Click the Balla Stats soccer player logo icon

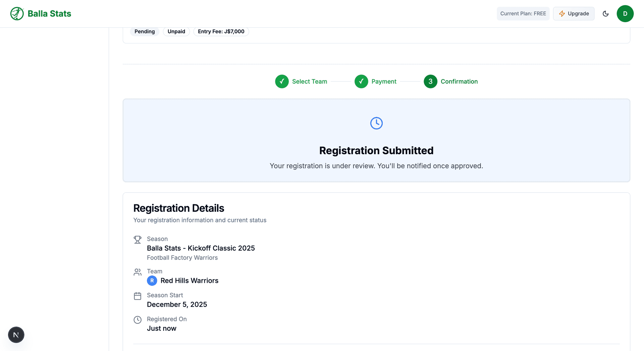17,13
